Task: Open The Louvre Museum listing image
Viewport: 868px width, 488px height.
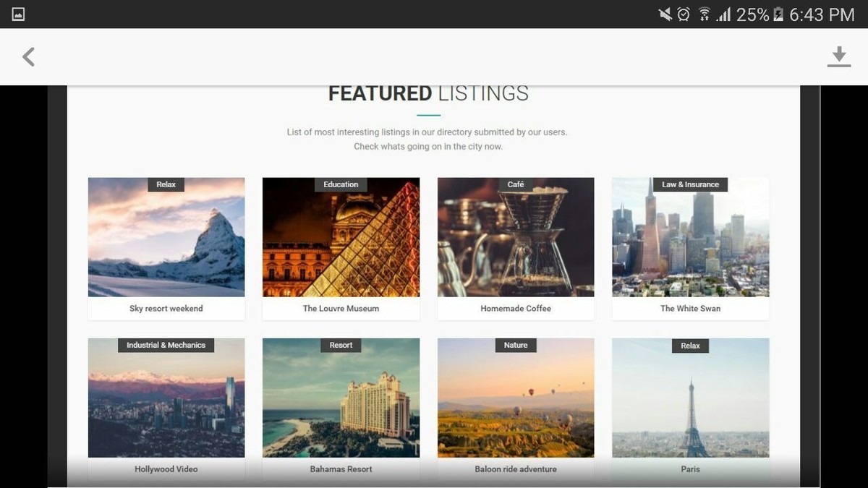Action: (341, 237)
